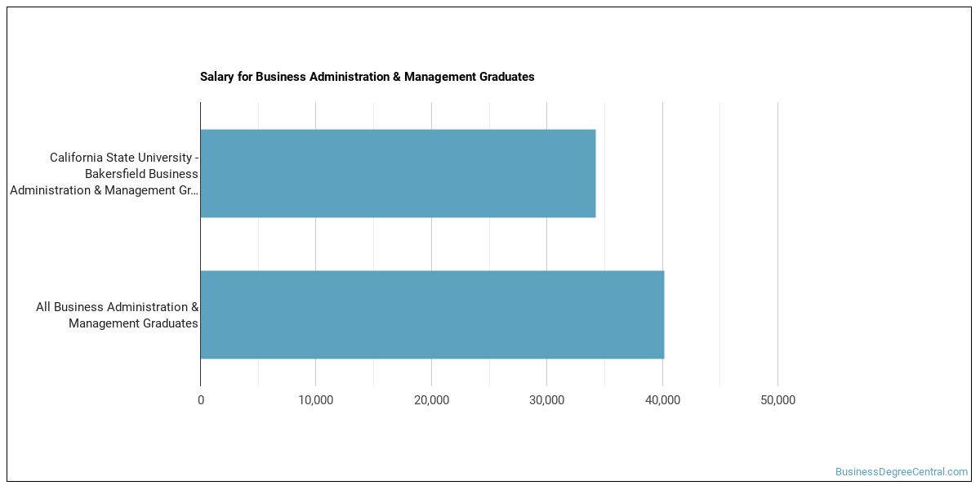Click the unlabeled gridline between 0 and 10,000
980x490 pixels.
[x=258, y=243]
